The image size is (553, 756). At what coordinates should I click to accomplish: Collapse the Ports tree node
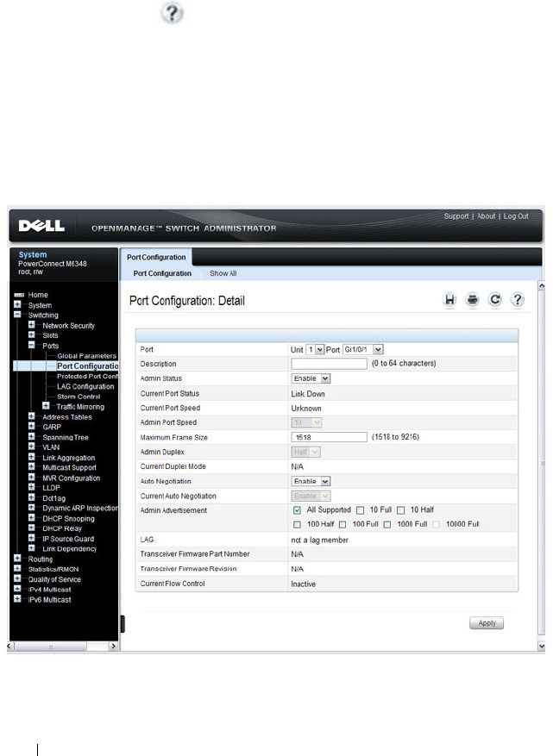click(32, 345)
